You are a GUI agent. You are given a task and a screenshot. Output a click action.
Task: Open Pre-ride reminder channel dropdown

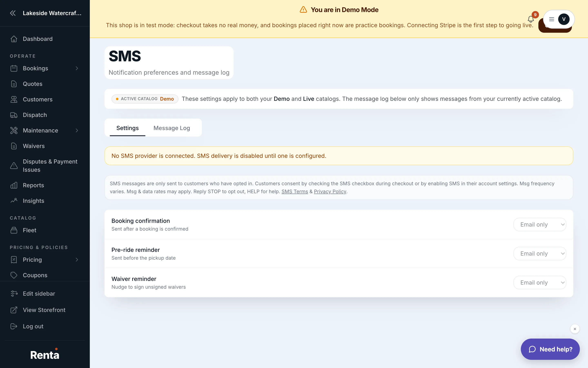pyautogui.click(x=540, y=254)
